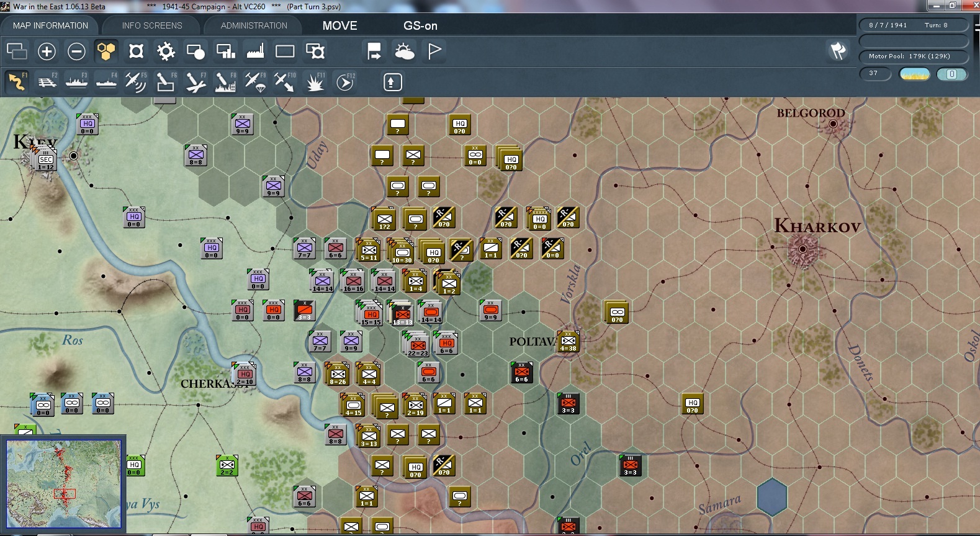Open the ADMINISTRATION tab
Screen dimensions: 980x536
coord(254,25)
